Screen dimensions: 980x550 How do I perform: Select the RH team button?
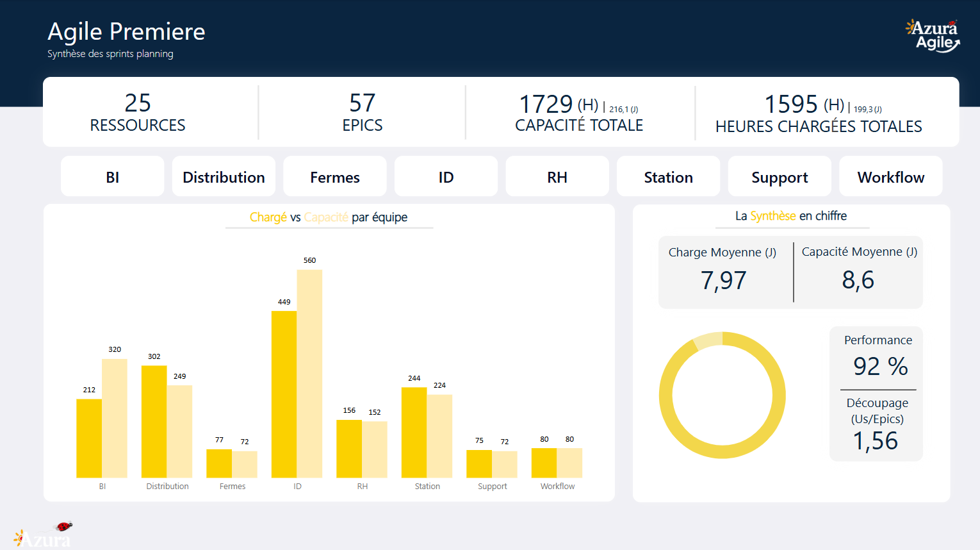pyautogui.click(x=557, y=177)
